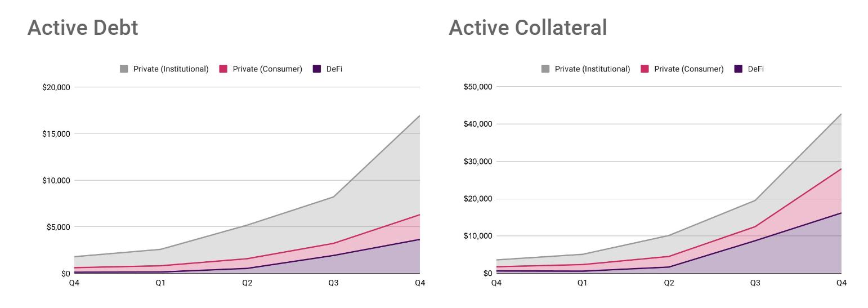Viewport: 868px width, 308px height.
Task: Click the Q3 axis label on Active Collateral chart
Action: 755,283
